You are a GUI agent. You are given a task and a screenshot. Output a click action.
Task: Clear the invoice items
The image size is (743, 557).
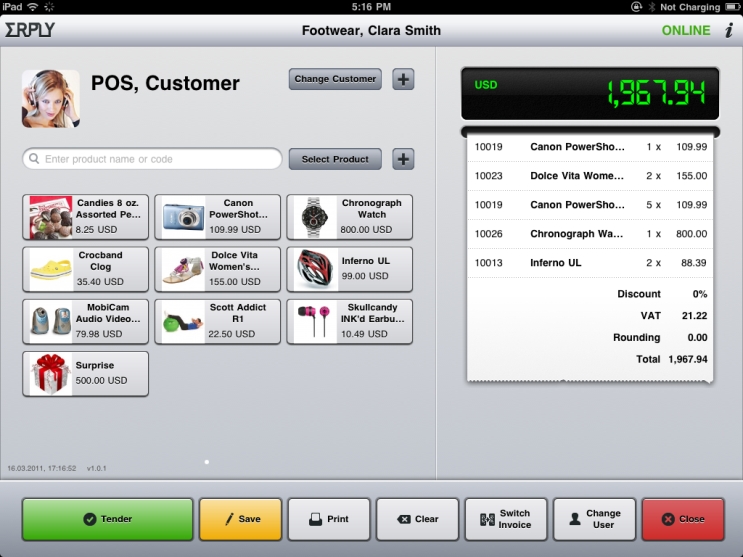point(417,519)
